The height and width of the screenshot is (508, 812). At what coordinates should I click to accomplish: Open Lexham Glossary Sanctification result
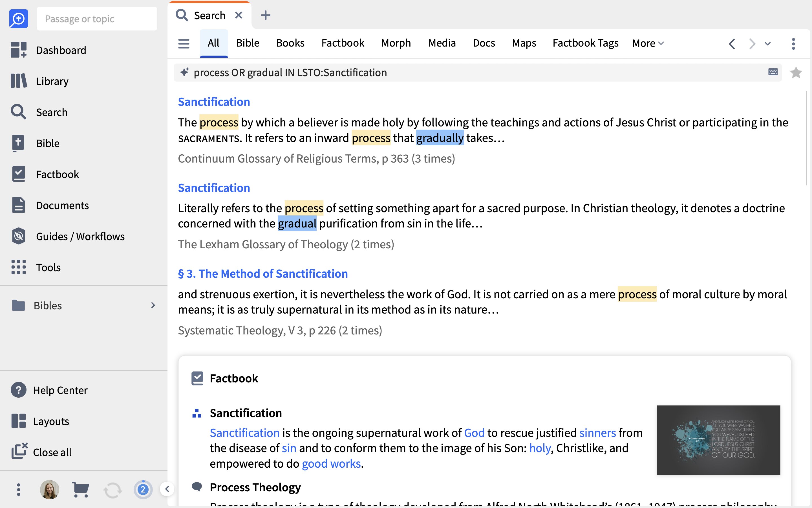click(214, 188)
